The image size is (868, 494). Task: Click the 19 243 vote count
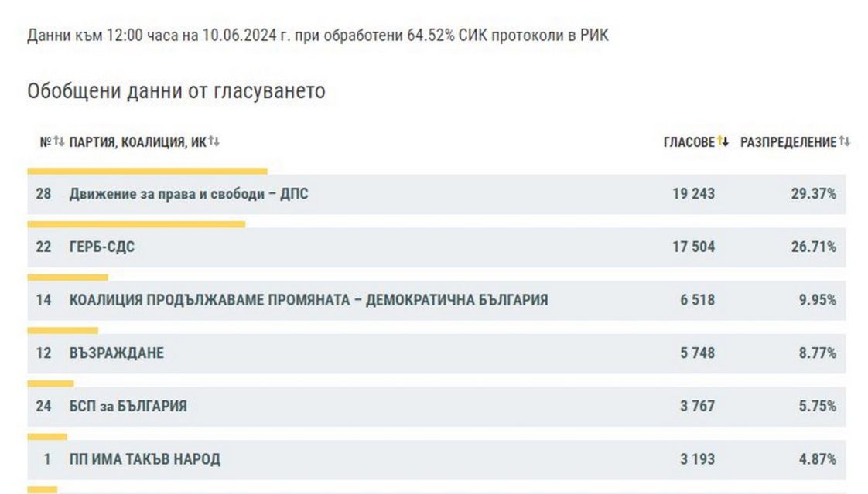(693, 194)
